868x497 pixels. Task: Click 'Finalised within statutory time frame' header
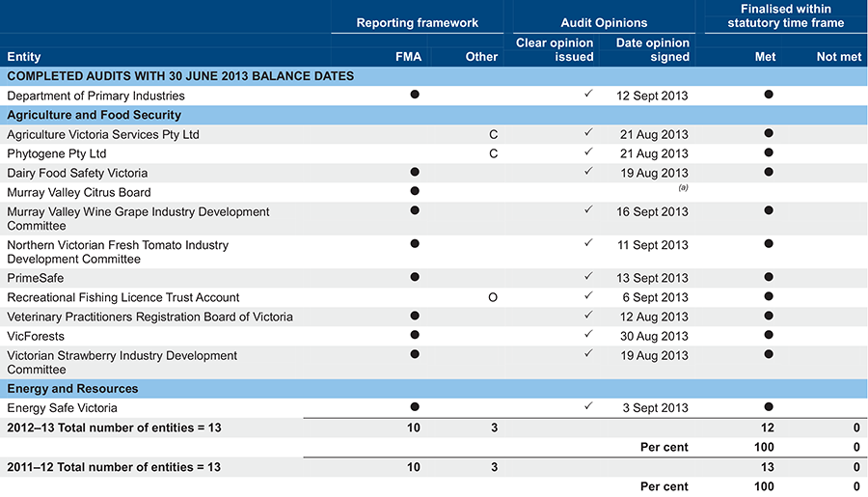click(786, 16)
